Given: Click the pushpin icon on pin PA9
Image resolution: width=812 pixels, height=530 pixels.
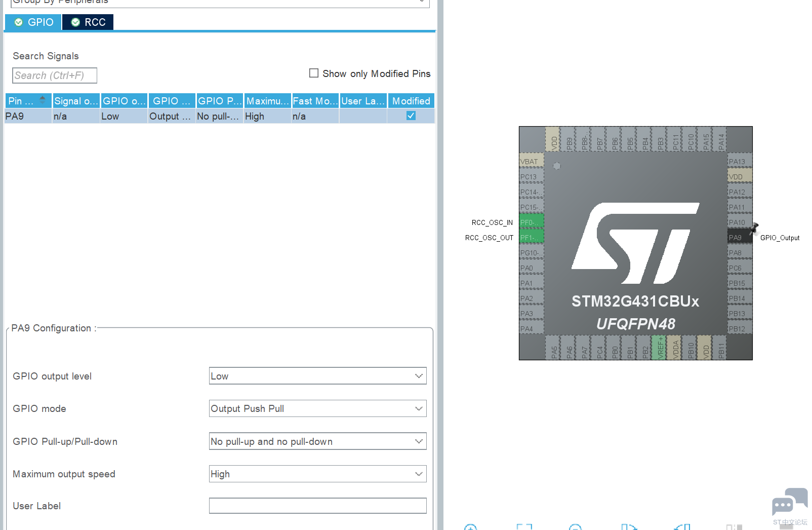Looking at the screenshot, I should 754,228.
